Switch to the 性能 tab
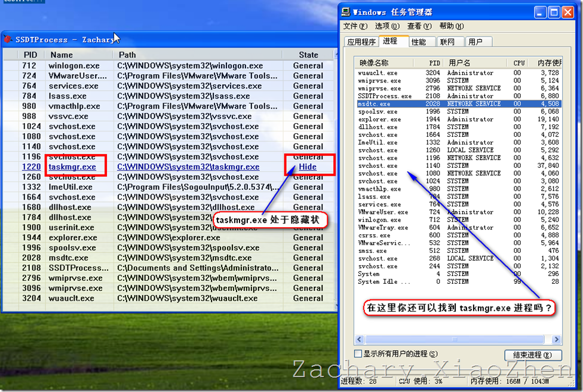This screenshot has width=583, height=392. 419,42
